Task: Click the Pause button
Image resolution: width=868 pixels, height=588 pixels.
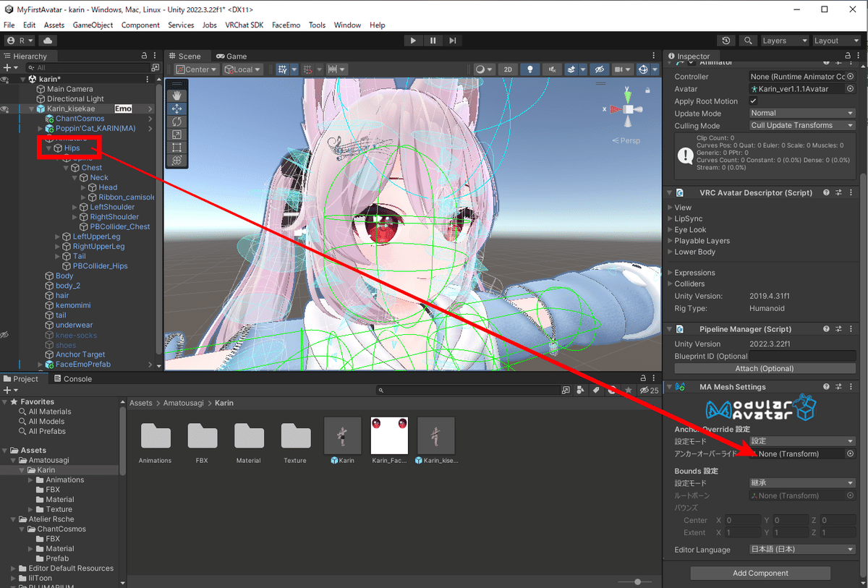Action: [433, 41]
